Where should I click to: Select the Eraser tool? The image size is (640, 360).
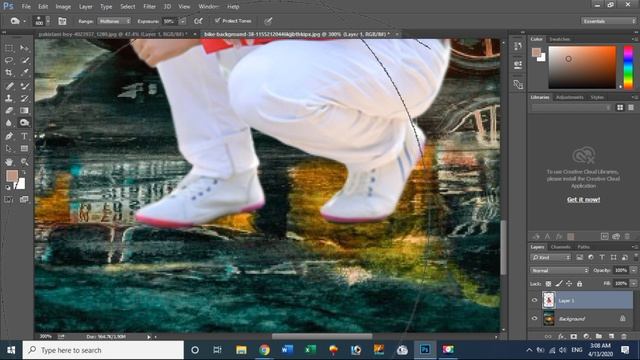(9, 110)
